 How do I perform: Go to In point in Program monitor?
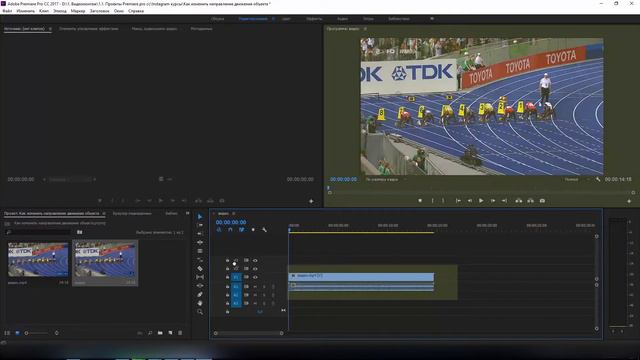(458, 201)
